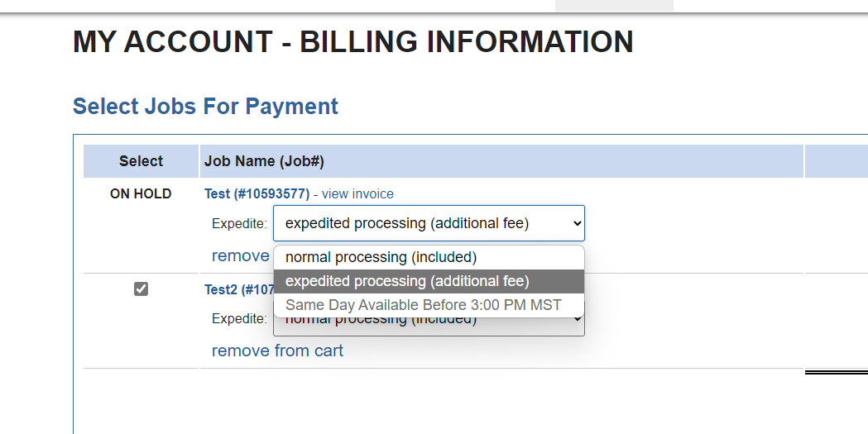Click the Job Name (Job#) column header
This screenshot has width=868, height=434.
pyautogui.click(x=263, y=161)
